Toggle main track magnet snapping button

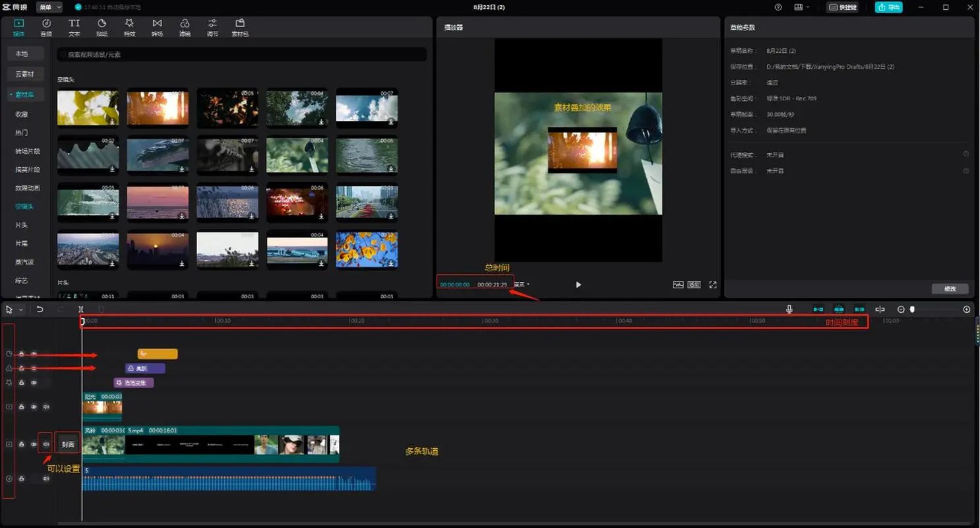pos(818,309)
